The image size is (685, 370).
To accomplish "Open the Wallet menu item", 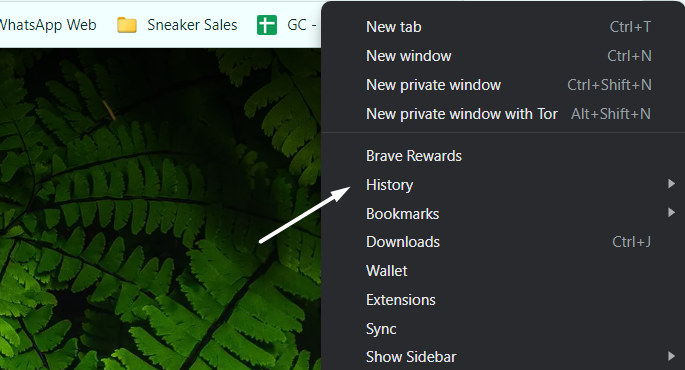I will coord(503,271).
